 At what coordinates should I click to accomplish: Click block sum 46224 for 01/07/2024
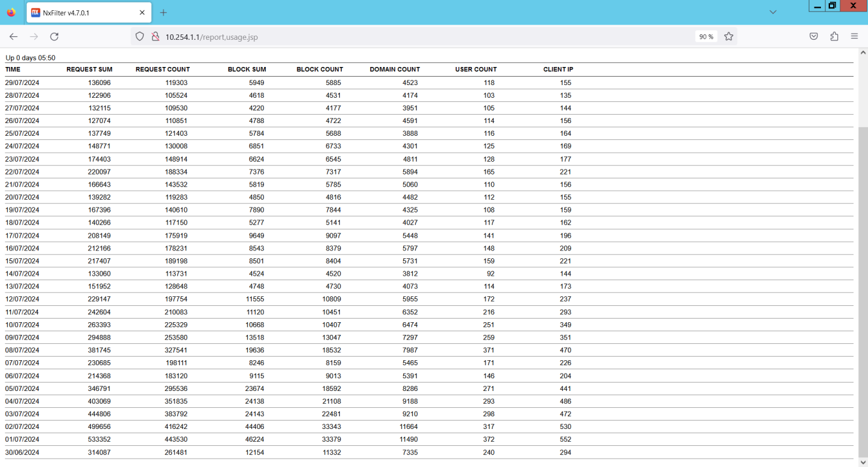254,439
